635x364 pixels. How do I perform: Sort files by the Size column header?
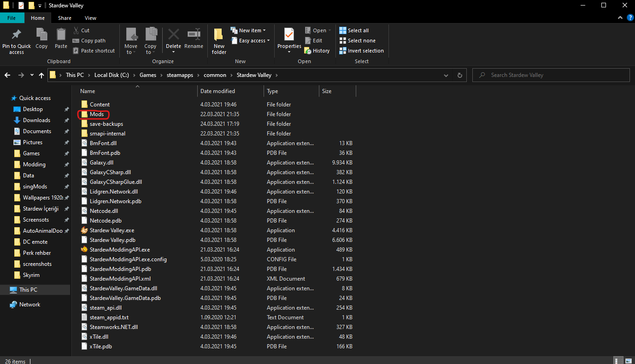point(337,91)
